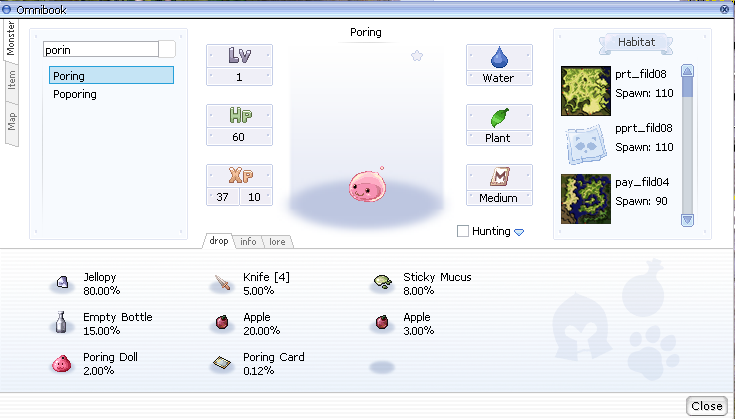Click the HP value 60
This screenshot has width=735, height=419.
point(239,137)
